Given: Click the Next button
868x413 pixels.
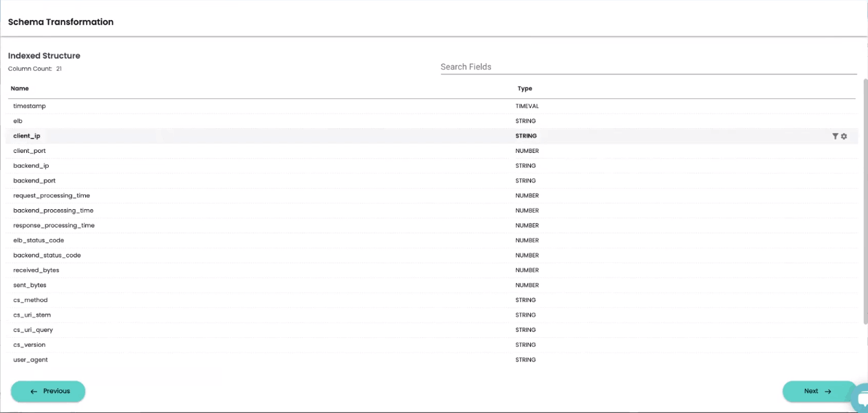Looking at the screenshot, I should (x=819, y=391).
